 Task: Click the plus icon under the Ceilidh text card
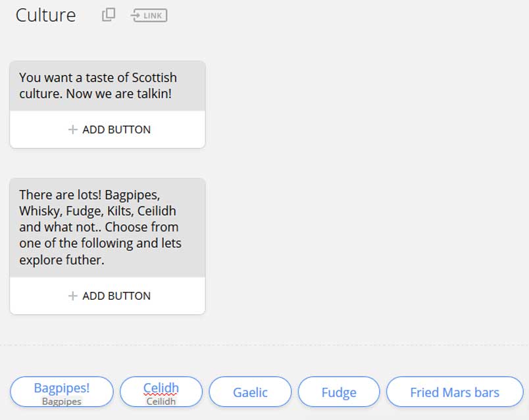click(x=73, y=296)
